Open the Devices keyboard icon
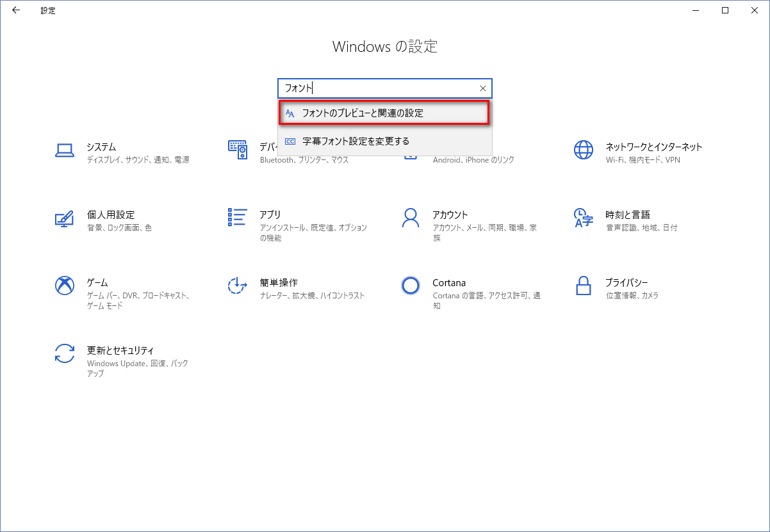The height and width of the screenshot is (532, 770). (238, 150)
